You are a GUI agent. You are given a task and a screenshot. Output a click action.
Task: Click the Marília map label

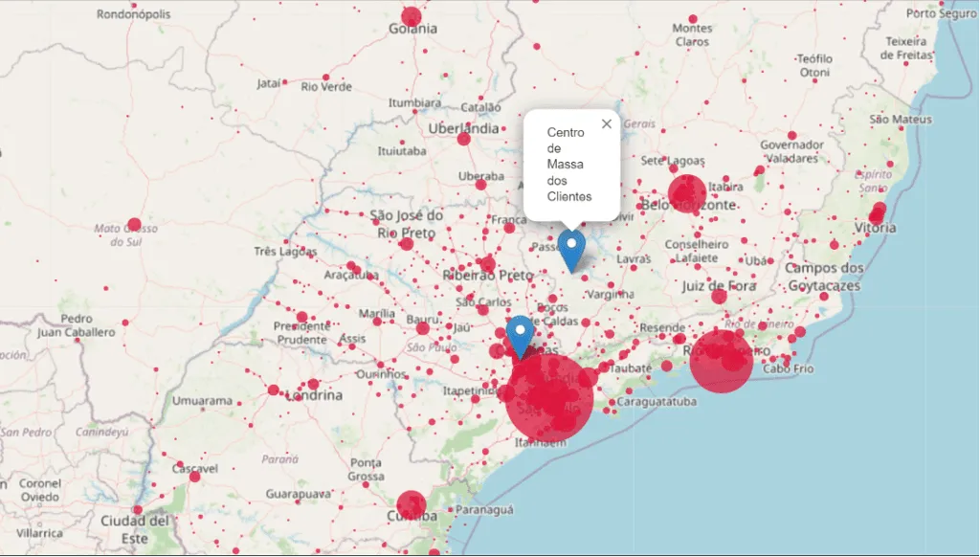coord(377,313)
